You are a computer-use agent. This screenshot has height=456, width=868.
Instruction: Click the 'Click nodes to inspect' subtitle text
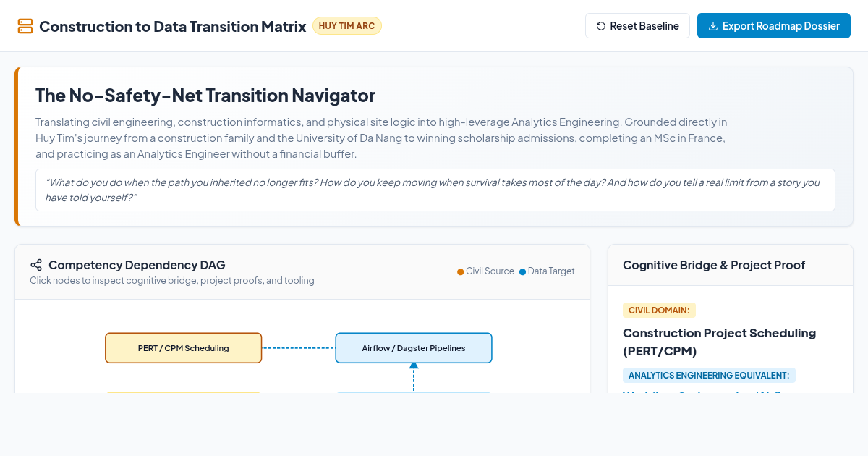pyautogui.click(x=172, y=280)
